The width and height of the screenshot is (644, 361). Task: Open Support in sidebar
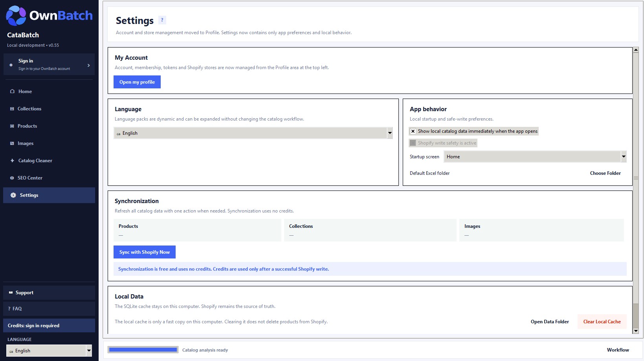pos(49,293)
